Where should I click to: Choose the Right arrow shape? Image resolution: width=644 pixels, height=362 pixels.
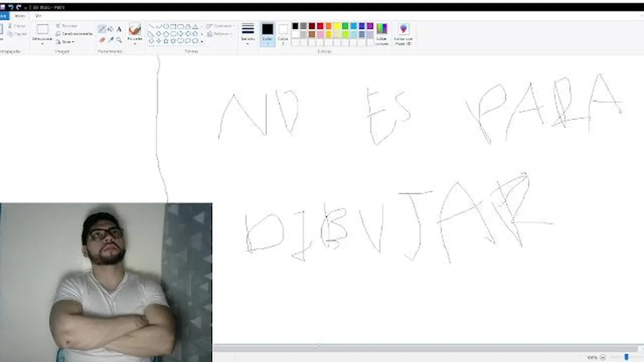tap(180, 34)
